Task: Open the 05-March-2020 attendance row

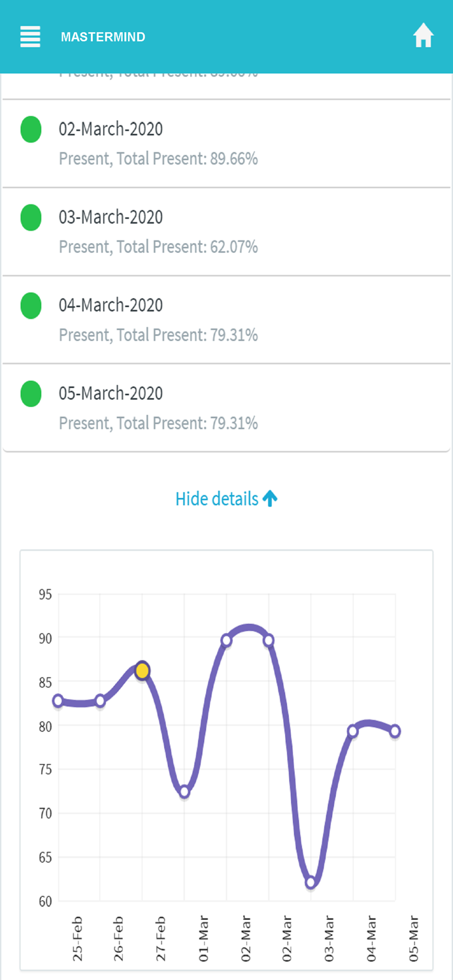Action: pos(226,408)
